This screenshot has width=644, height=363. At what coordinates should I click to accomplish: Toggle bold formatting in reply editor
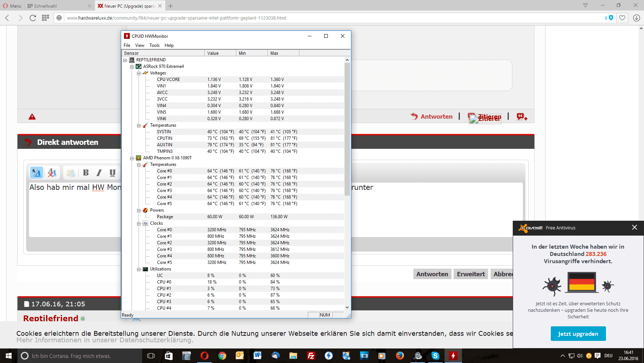(86, 173)
